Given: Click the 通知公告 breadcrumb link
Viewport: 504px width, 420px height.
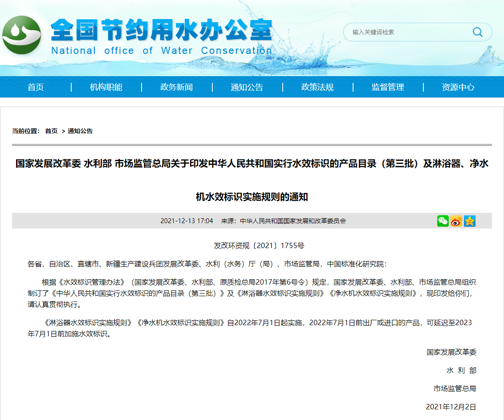Looking at the screenshot, I should (x=80, y=131).
